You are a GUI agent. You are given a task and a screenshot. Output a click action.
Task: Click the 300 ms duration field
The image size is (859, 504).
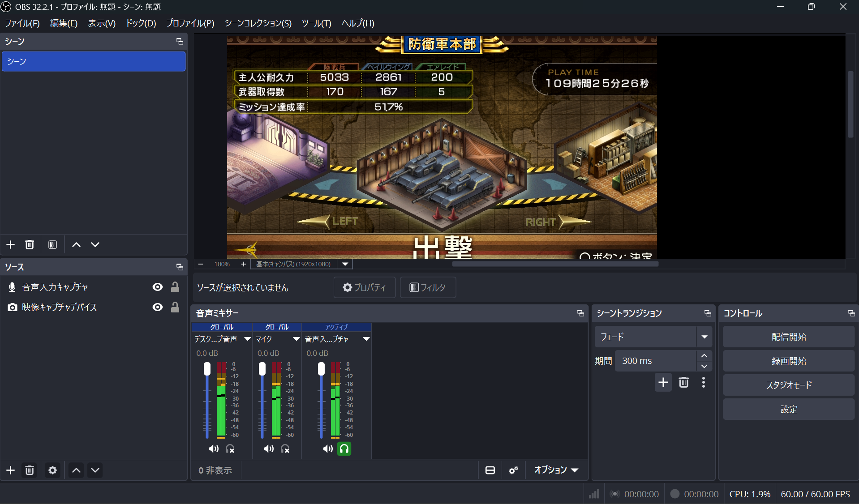point(656,361)
